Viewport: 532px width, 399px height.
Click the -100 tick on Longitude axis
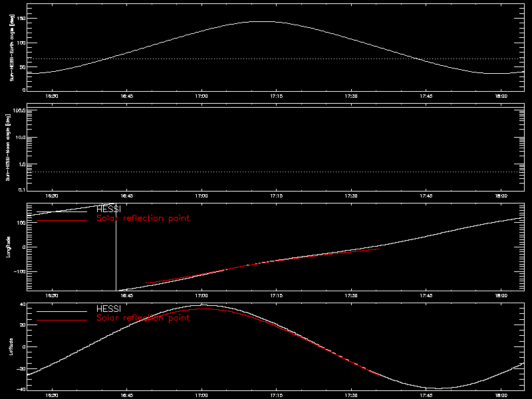coord(20,271)
